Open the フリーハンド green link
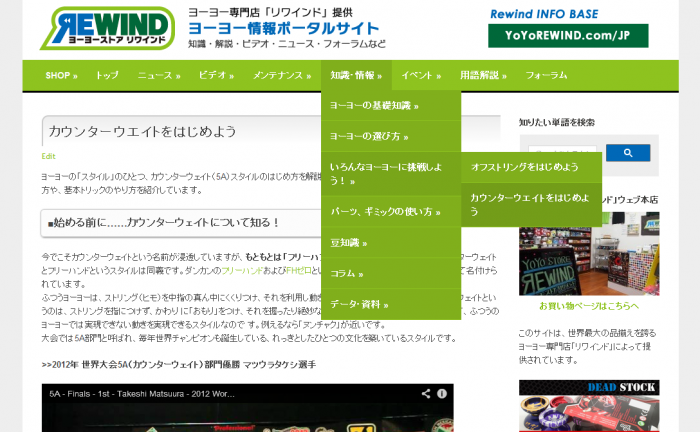 tap(242, 270)
